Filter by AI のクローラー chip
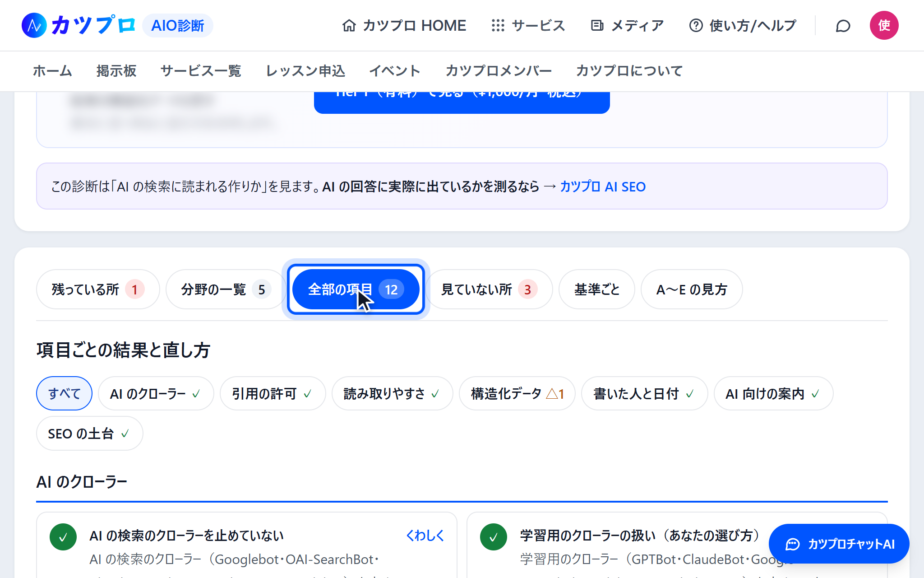The image size is (924, 578). 156,393
